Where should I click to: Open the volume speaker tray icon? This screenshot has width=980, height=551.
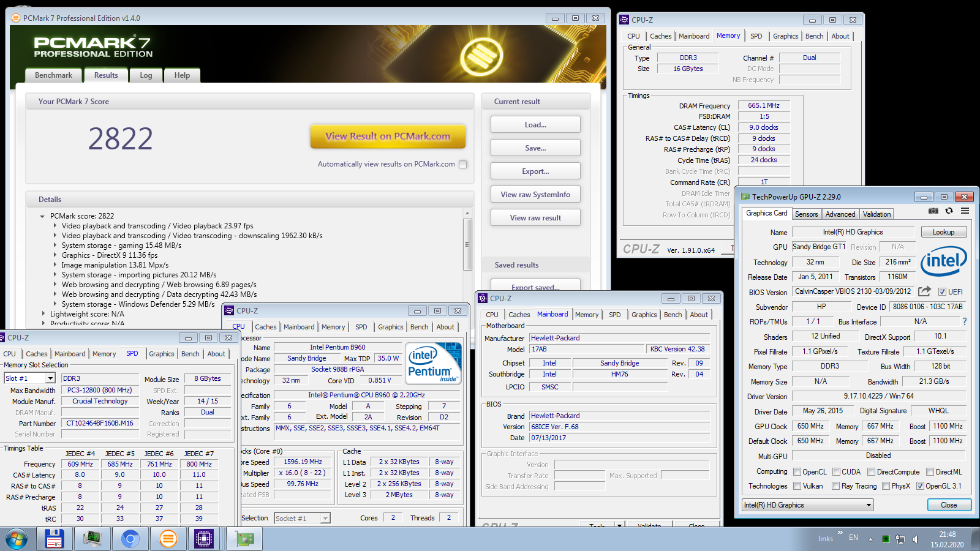(x=915, y=539)
